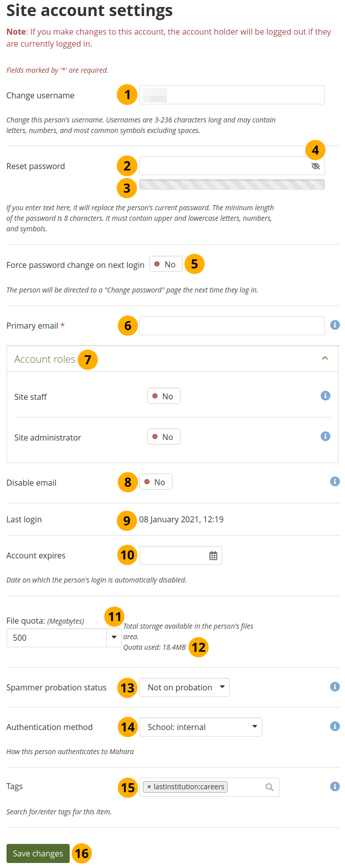Open the Spammer probation status dropdown
The image size is (345, 868).
(x=184, y=687)
